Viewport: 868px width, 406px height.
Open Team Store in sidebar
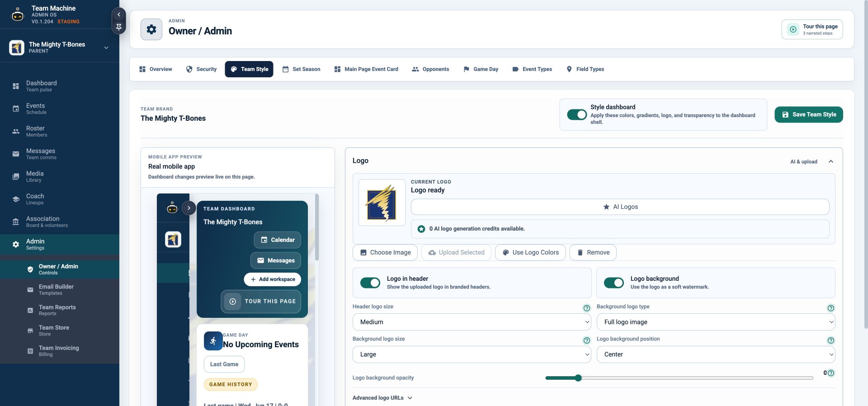pos(60,330)
